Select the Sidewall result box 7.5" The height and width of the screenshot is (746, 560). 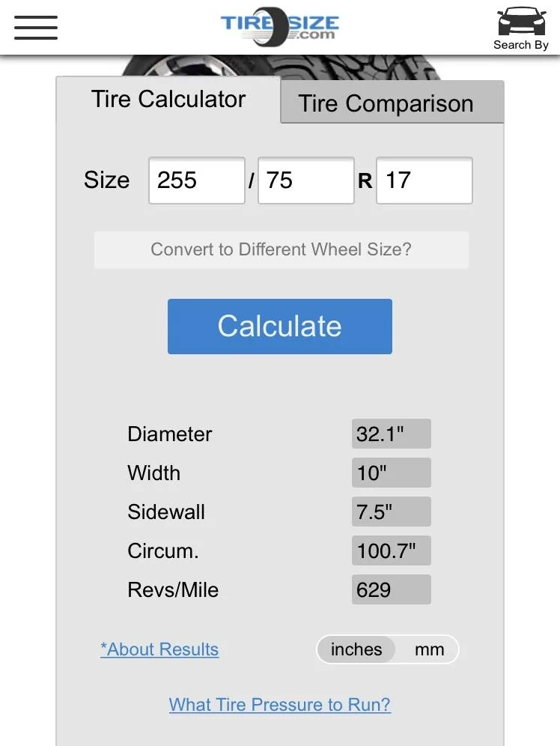(x=392, y=512)
